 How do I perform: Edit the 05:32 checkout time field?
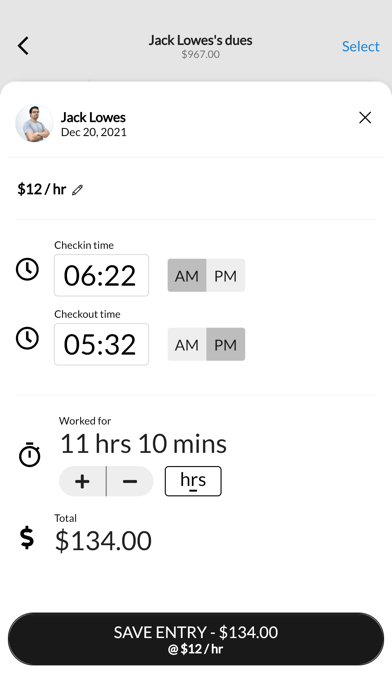(x=101, y=344)
